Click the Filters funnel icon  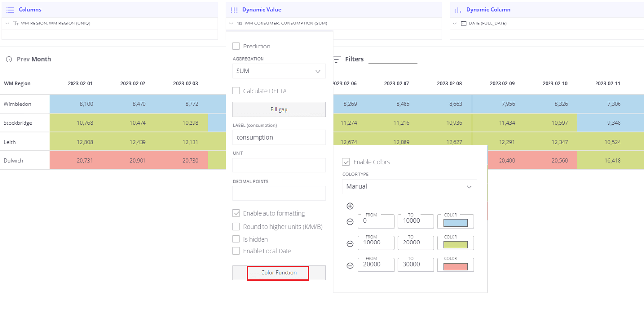[x=336, y=59]
